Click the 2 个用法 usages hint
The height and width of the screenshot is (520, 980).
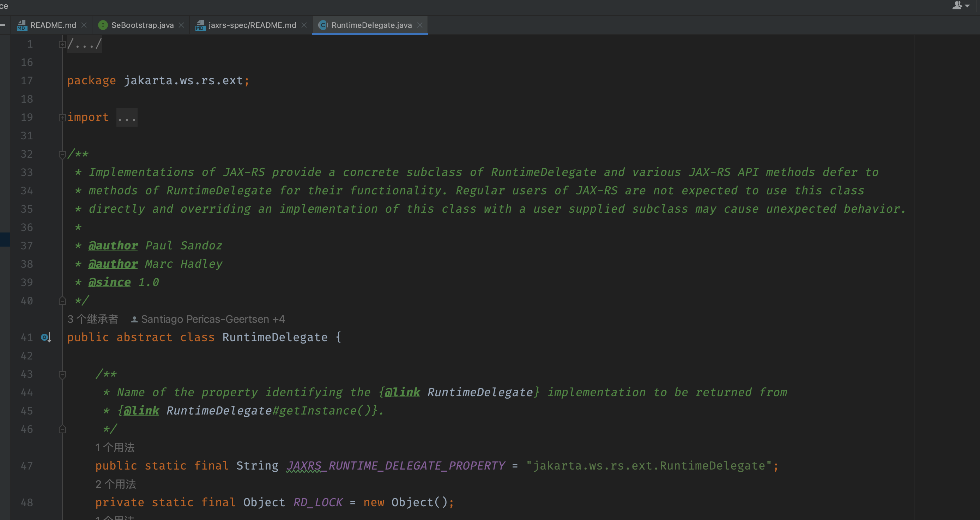pos(115,484)
